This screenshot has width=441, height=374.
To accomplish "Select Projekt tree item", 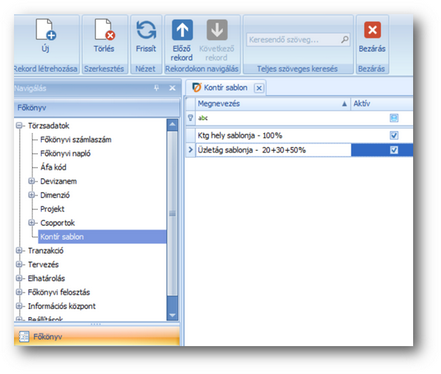I will (x=52, y=209).
